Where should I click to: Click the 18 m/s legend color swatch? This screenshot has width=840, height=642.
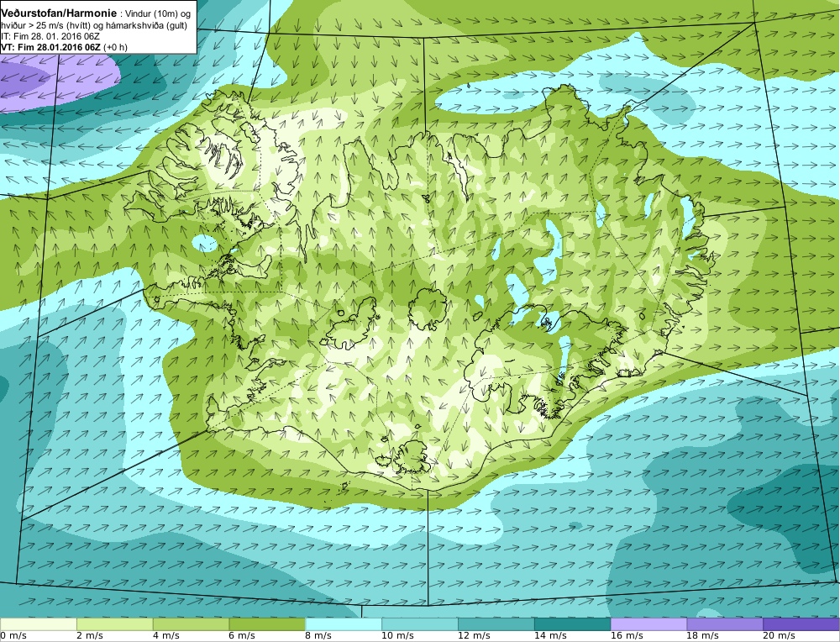point(725,624)
